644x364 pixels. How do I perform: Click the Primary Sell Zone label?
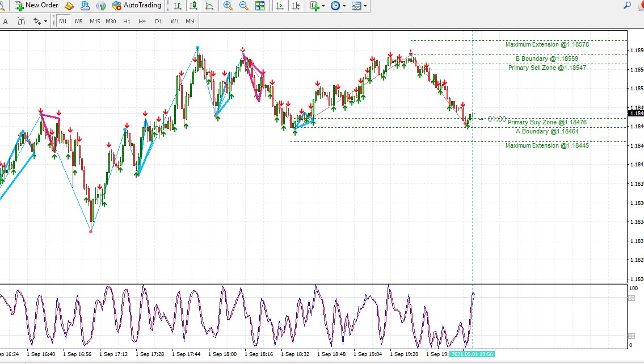(547, 68)
